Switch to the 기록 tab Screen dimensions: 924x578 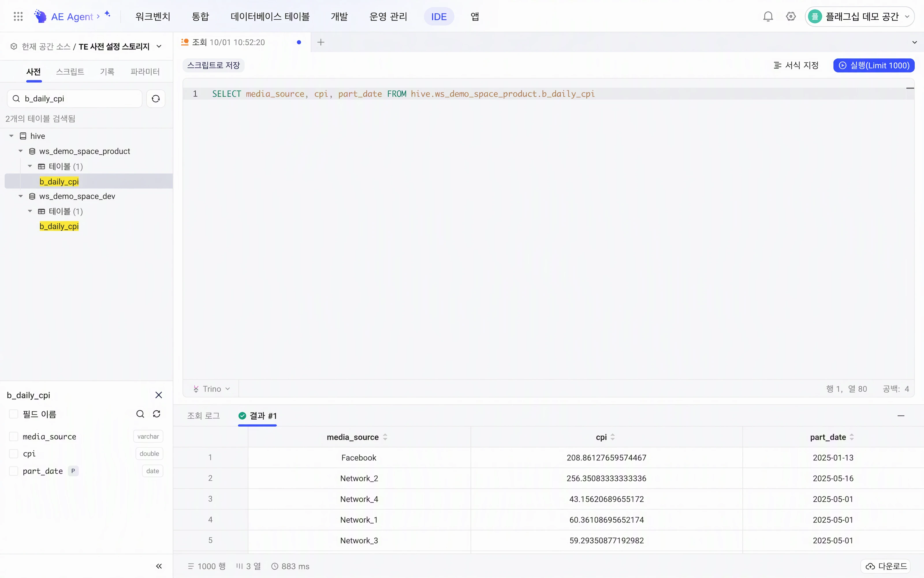[x=107, y=71]
